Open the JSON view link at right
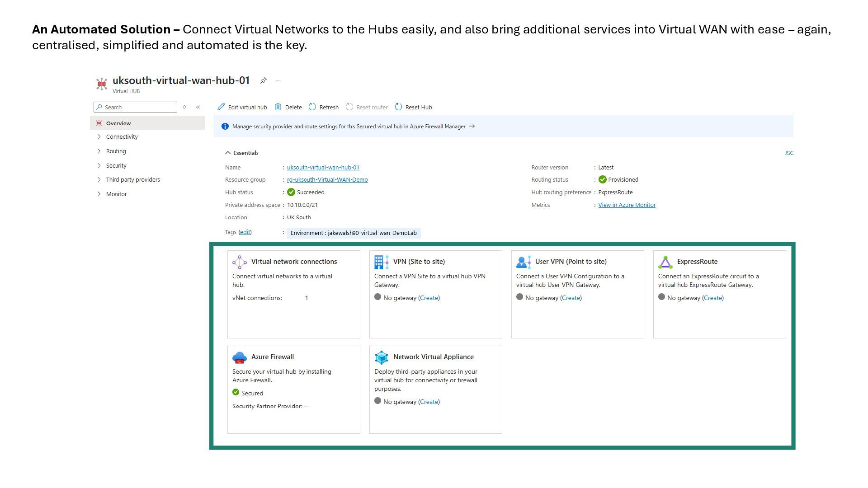The width and height of the screenshot is (868, 488). (x=789, y=153)
